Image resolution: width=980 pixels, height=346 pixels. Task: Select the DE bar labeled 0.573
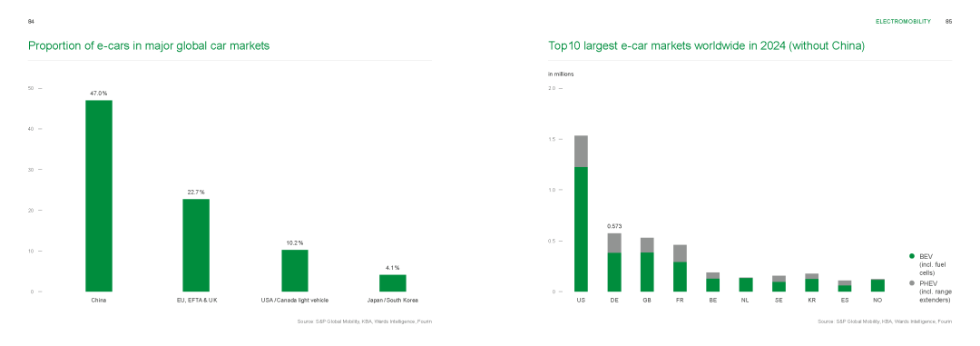pos(614,262)
